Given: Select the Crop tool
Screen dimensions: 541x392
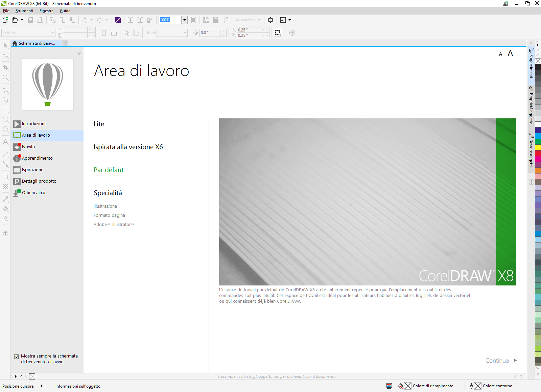Looking at the screenshot, I should tap(5, 68).
